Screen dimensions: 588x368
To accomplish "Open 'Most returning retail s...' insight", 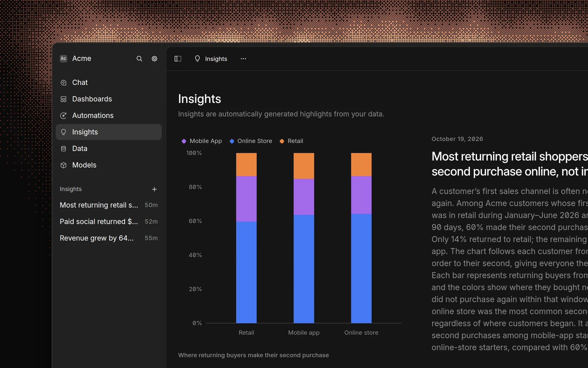I will 108,205.
